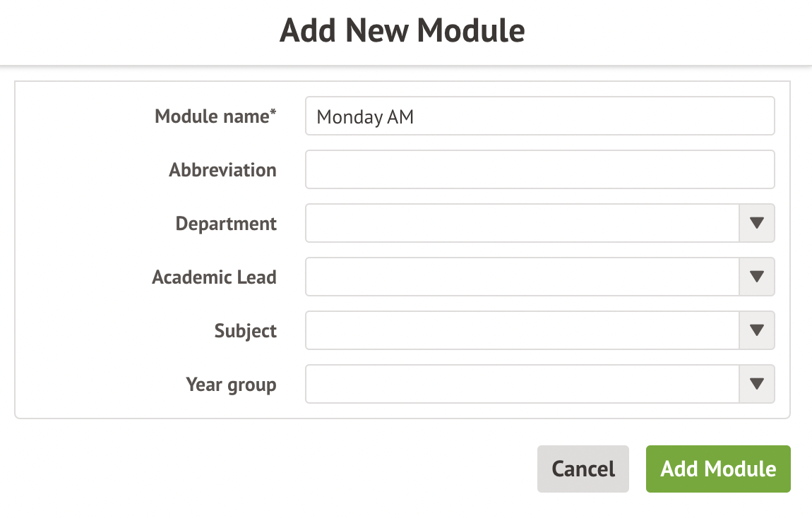Focus the Module name field containing Monday AM
Image resolution: width=812 pixels, height=518 pixels.
539,116
